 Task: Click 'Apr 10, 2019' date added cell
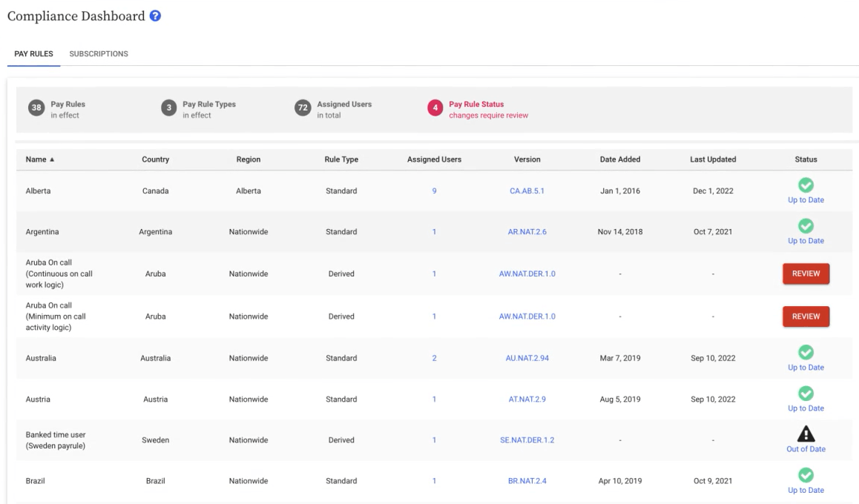[x=620, y=481]
